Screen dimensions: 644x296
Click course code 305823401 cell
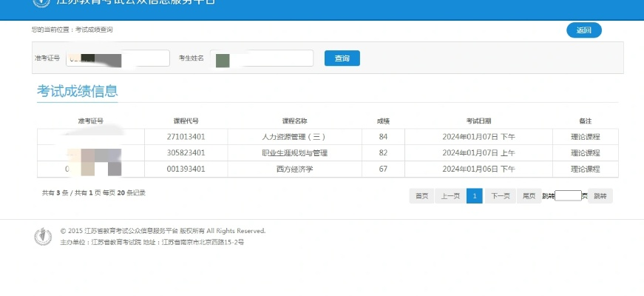tap(186, 153)
